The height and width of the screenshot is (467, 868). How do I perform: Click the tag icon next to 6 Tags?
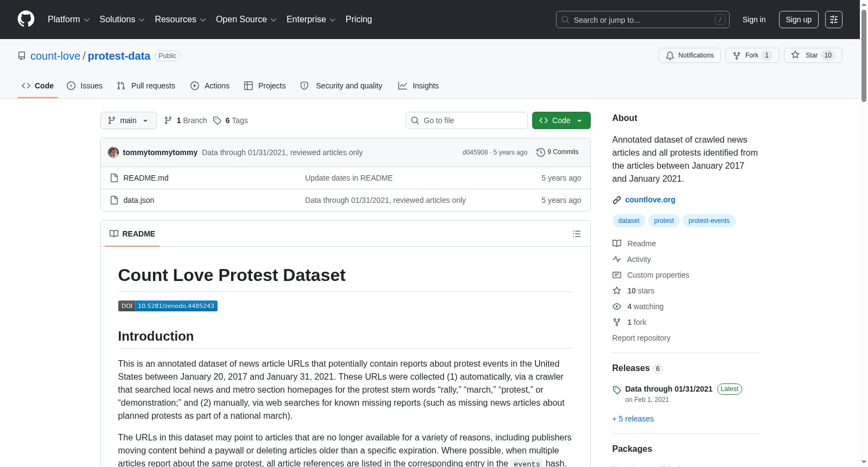pos(217,120)
